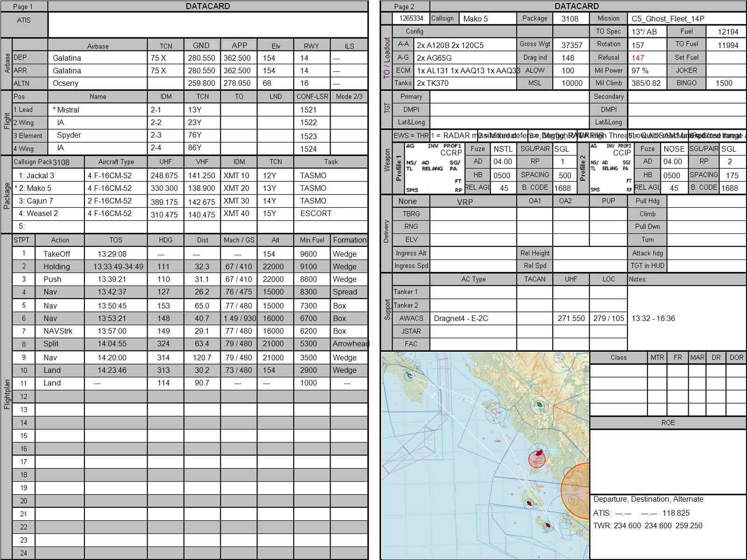Click red aircraft marker on the elongated island
Screen dimensions: 747x560
(529, 504)
